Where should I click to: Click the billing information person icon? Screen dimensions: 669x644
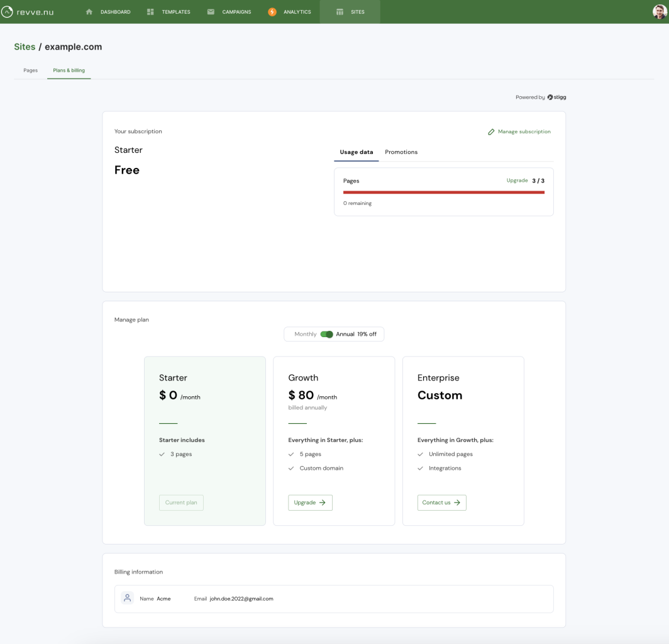pos(128,598)
